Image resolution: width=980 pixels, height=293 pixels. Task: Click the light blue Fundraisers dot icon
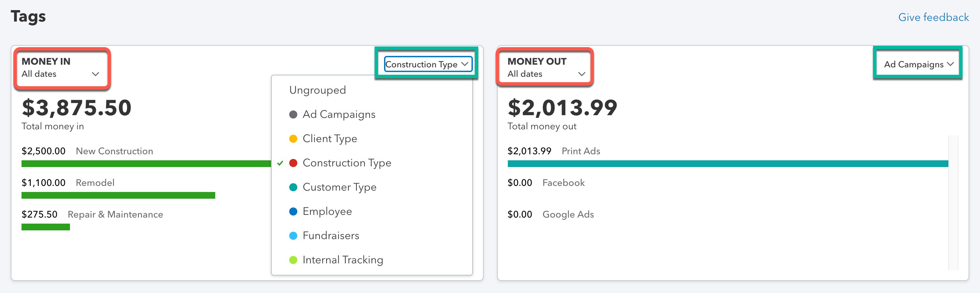tap(293, 236)
